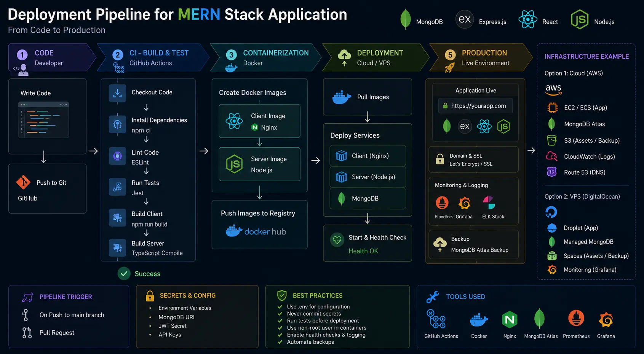Click the Build Client step icon
Screen dimensions: 644x354
(x=117, y=218)
